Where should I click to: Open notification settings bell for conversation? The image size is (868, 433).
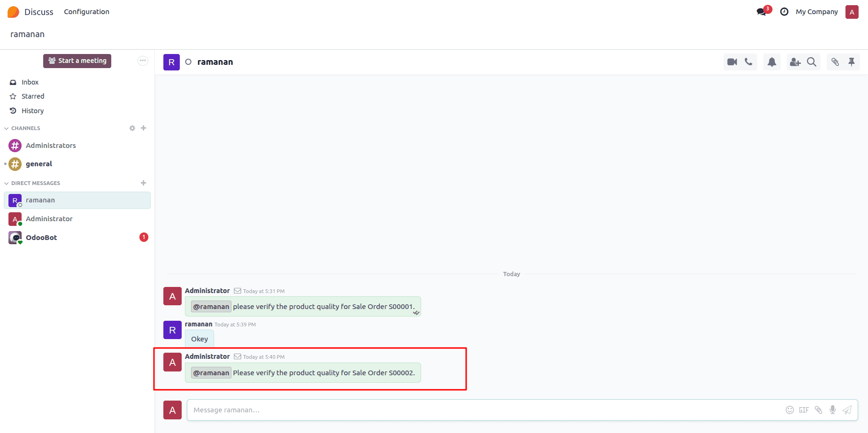[772, 62]
